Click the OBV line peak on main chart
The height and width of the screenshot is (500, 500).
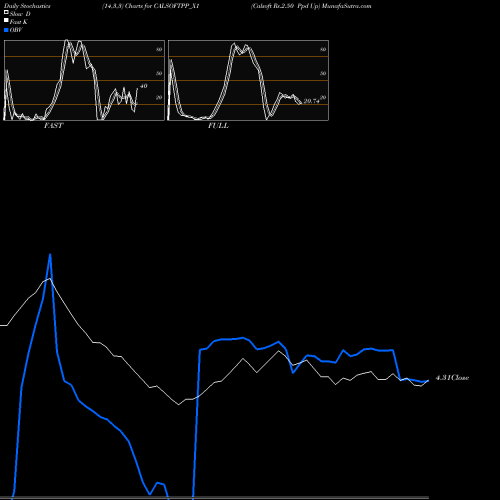click(50, 255)
